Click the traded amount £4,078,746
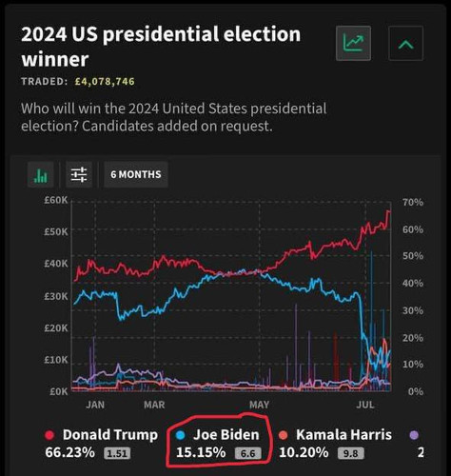Screen dimensions: 451x476 (105, 82)
